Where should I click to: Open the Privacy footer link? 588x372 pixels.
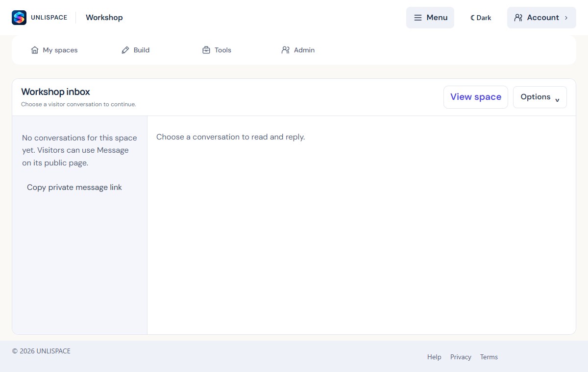[461, 357]
